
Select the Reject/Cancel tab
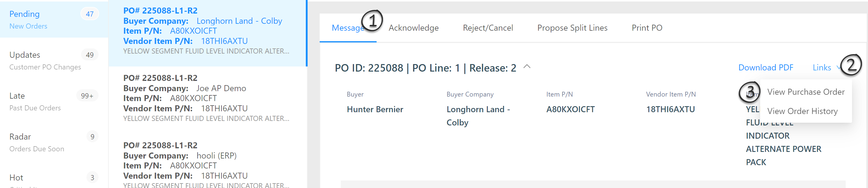coord(487,28)
